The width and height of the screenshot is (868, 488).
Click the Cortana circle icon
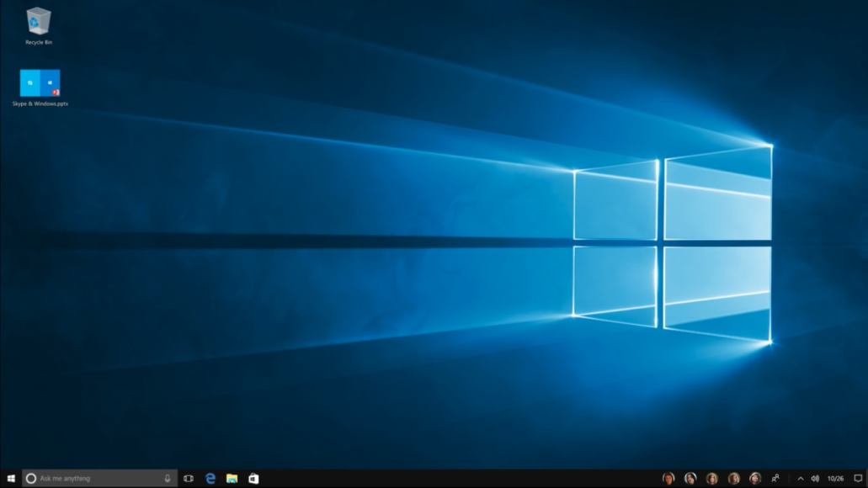point(31,479)
